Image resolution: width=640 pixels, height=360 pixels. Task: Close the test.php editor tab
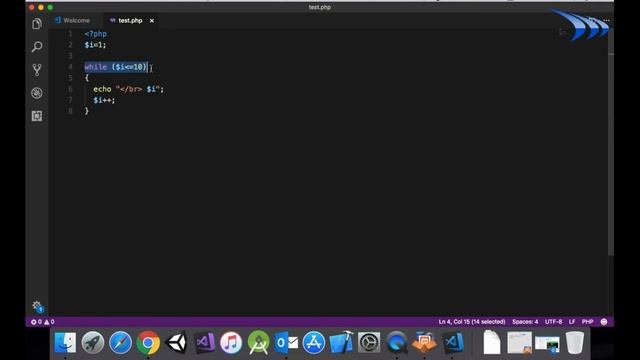pyautogui.click(x=152, y=20)
